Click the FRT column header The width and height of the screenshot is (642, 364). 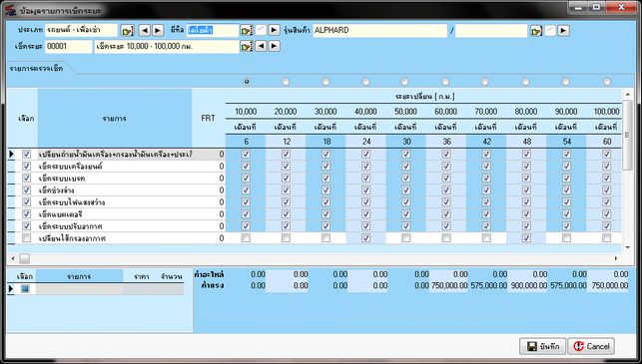tap(209, 119)
